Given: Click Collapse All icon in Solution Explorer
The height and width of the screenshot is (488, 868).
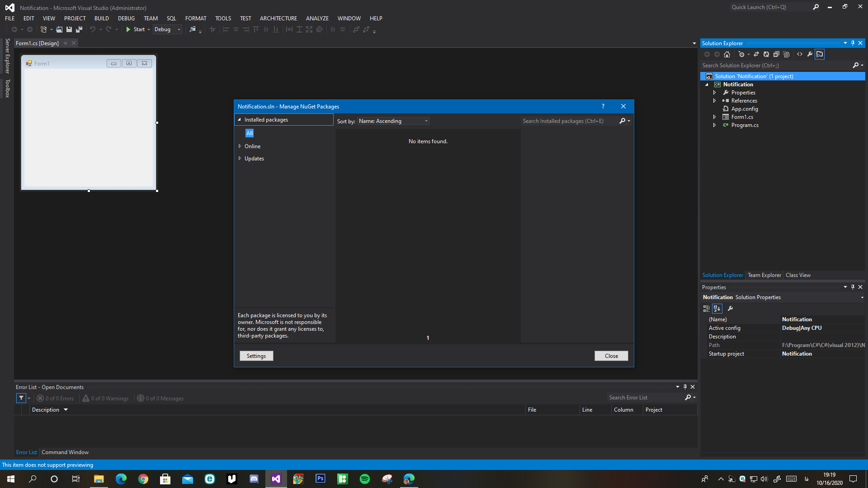Looking at the screenshot, I should point(776,54).
